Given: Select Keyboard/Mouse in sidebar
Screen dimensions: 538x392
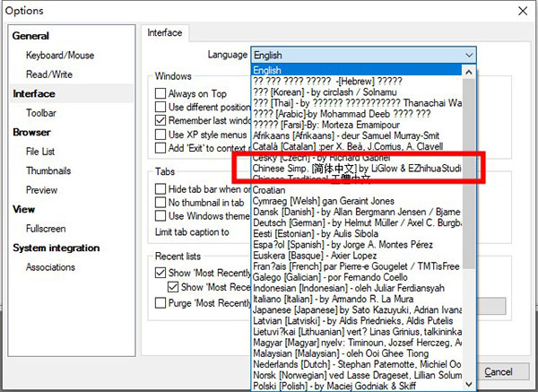Looking at the screenshot, I should pos(59,55).
